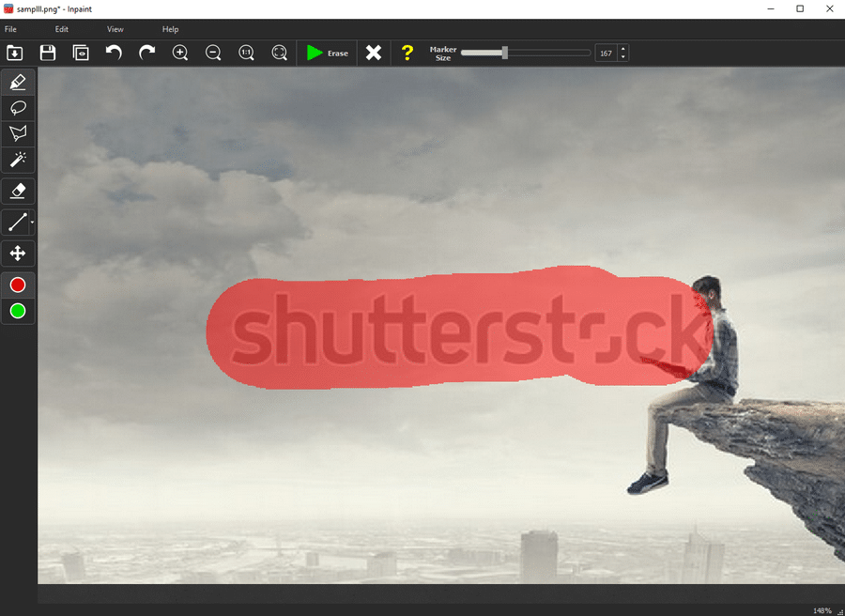
Task: Open an image file with the Open icon
Action: click(14, 53)
